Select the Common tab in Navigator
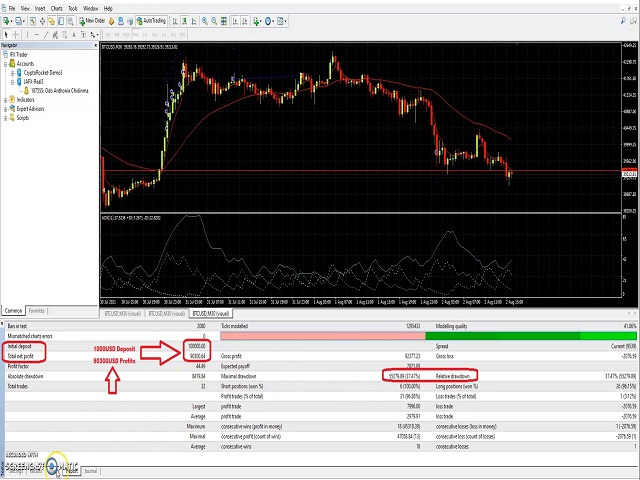Viewport: 640px width, 480px height. coord(13,311)
